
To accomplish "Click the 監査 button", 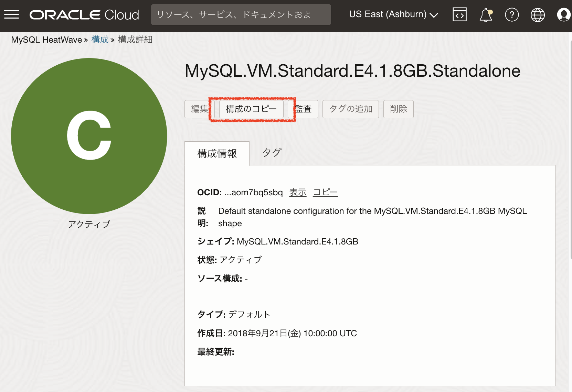I will click(304, 109).
